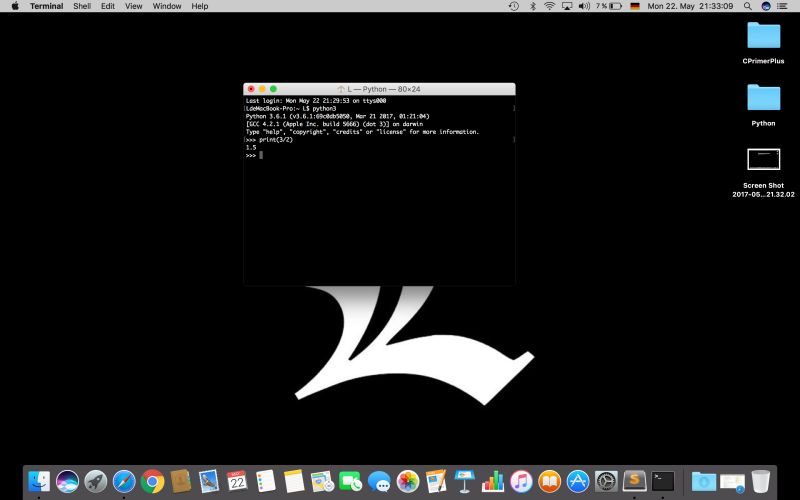
Task: Open the AirPlay display menu
Action: [x=567, y=6]
